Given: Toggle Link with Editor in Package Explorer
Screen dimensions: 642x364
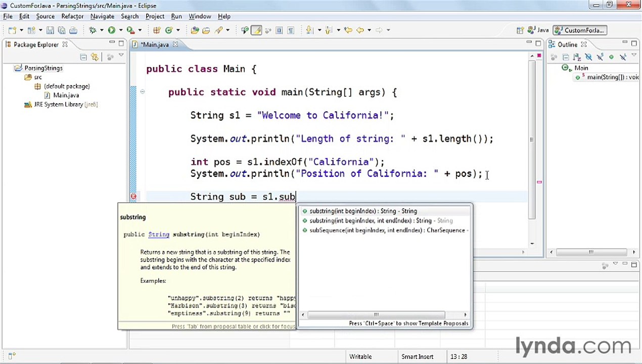Looking at the screenshot, I should pos(95,57).
